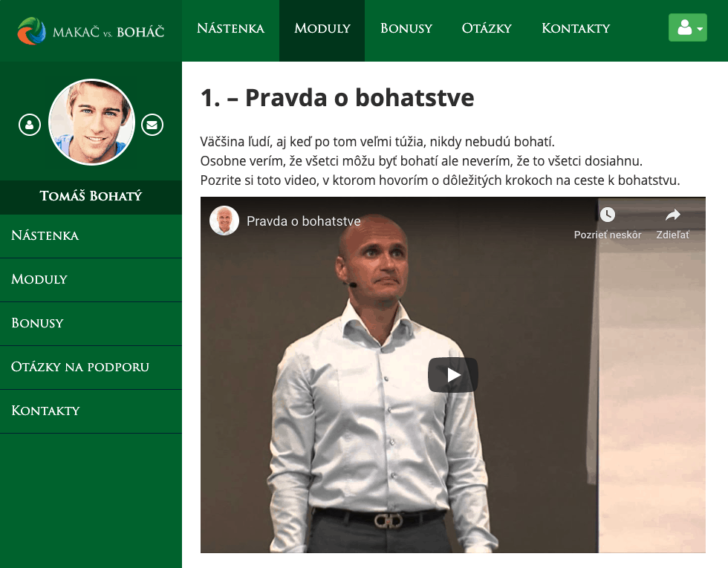Click the Makač vs. Boháč logo
This screenshot has width=728, height=568.
click(x=91, y=31)
